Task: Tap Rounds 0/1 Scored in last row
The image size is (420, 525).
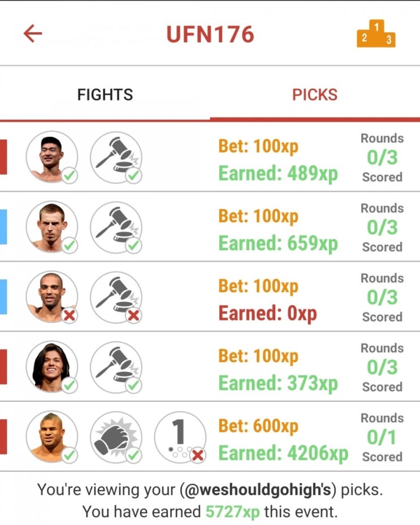Action: tap(382, 437)
